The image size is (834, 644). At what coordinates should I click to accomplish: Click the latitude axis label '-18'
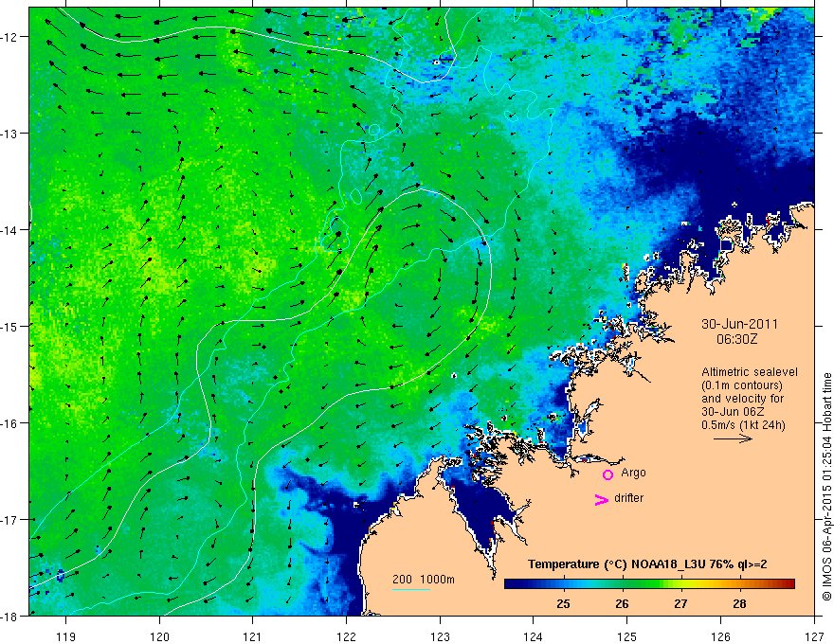pyautogui.click(x=9, y=616)
